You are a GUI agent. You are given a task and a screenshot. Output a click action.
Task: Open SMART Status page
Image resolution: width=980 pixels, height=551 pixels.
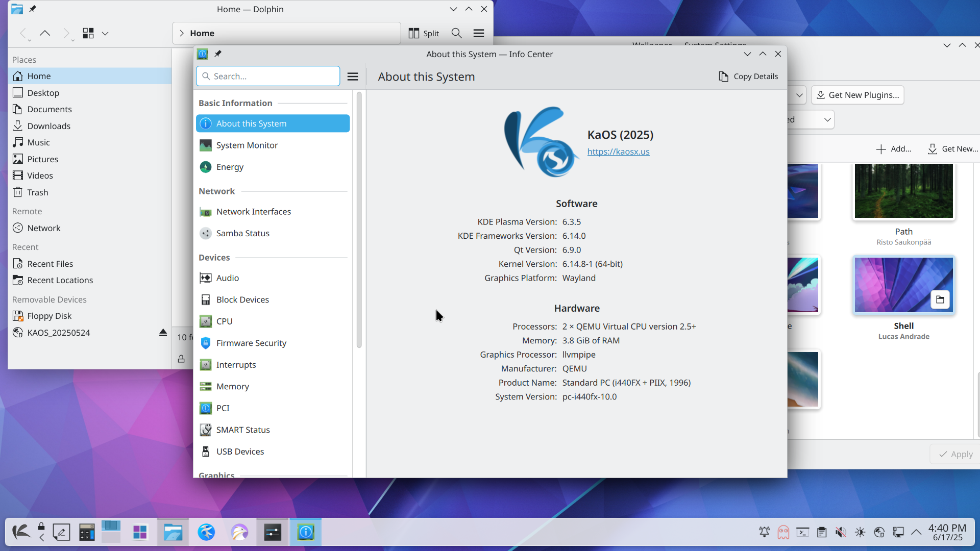[x=273, y=430]
